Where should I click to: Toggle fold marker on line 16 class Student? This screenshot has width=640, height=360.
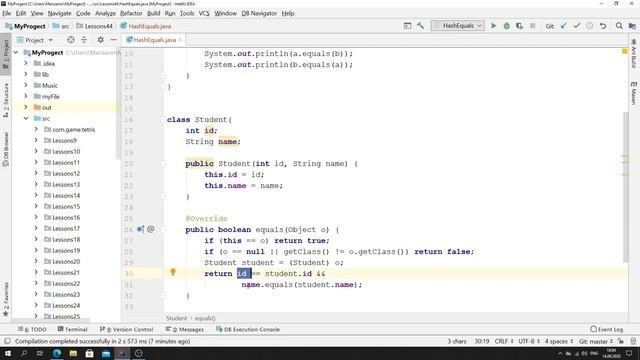point(163,119)
